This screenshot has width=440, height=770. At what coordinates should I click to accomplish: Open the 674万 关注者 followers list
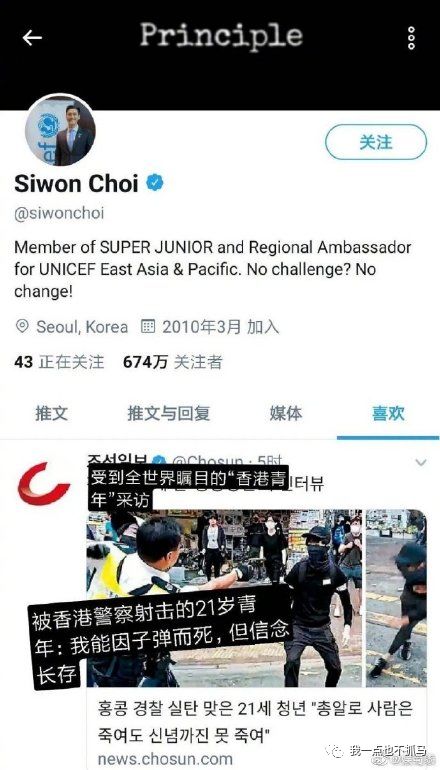click(172, 362)
